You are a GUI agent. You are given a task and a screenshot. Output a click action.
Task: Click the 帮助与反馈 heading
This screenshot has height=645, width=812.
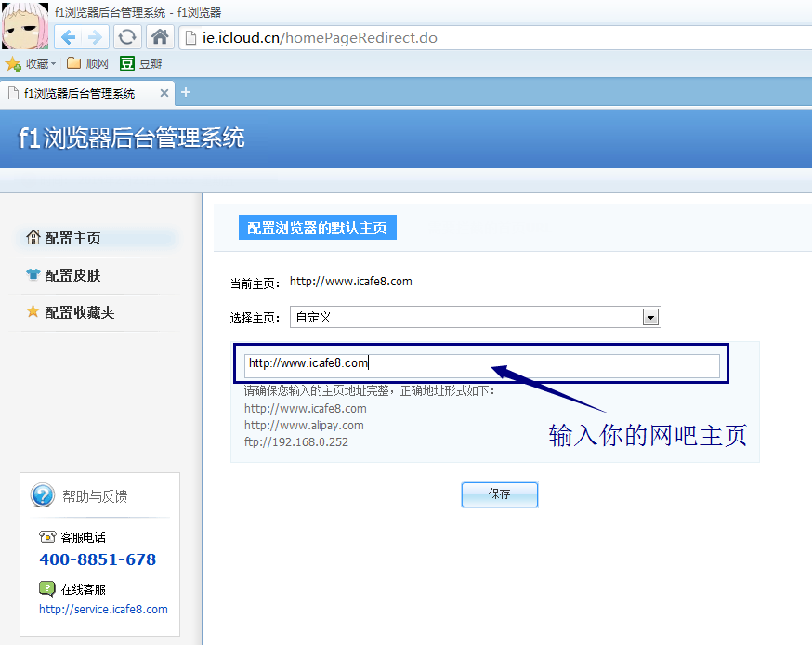(x=95, y=496)
